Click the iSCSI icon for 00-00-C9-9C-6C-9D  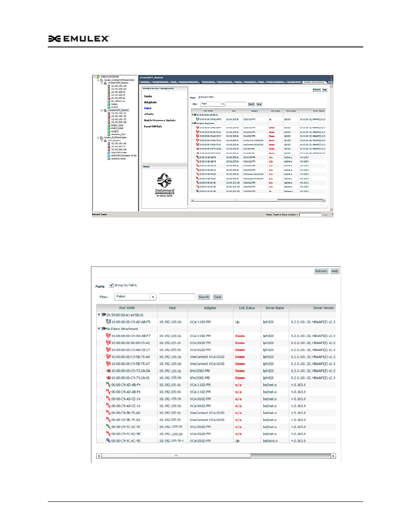coord(109,441)
